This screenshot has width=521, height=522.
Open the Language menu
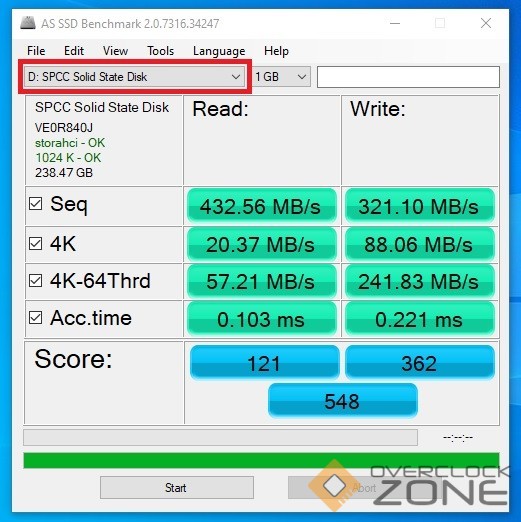tap(219, 51)
